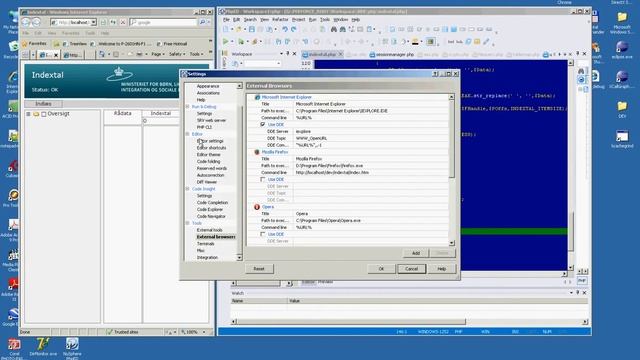Collapse the Editor settings group
This screenshot has height=360, width=640.
pos(188,134)
